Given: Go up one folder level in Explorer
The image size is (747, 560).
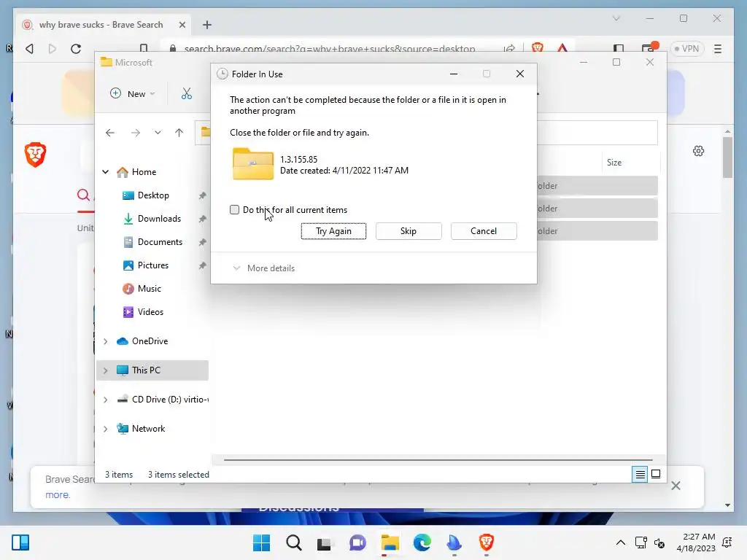Looking at the screenshot, I should coord(179,133).
